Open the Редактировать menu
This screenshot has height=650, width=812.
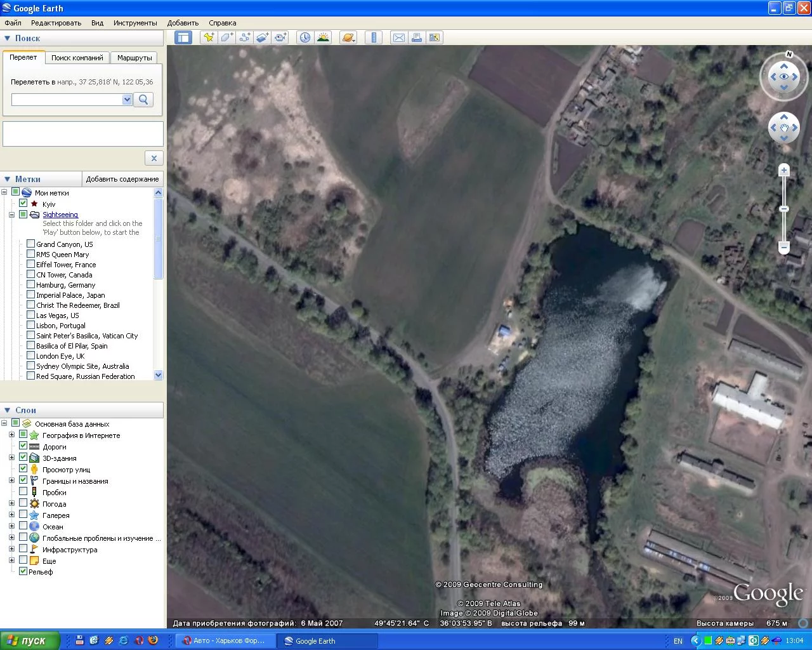coord(56,23)
